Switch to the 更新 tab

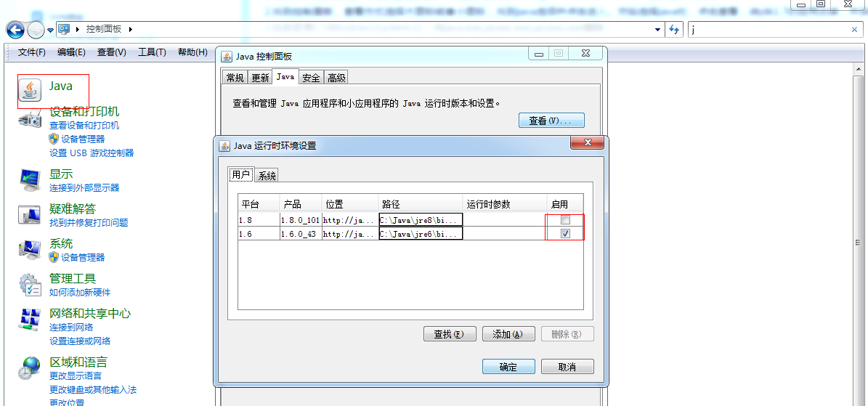(260, 78)
